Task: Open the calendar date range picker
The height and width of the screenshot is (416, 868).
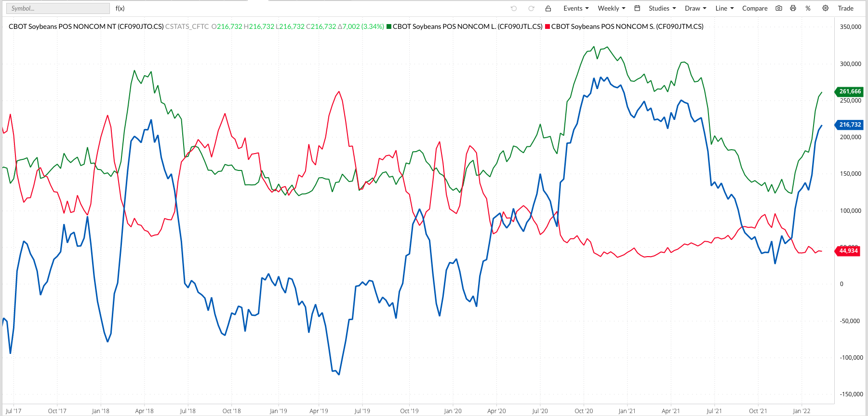Action: click(637, 8)
